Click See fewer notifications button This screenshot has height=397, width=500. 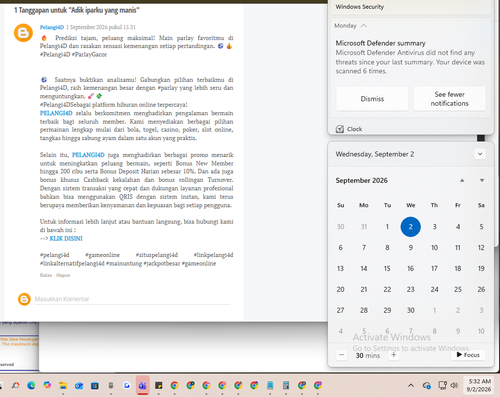449,99
